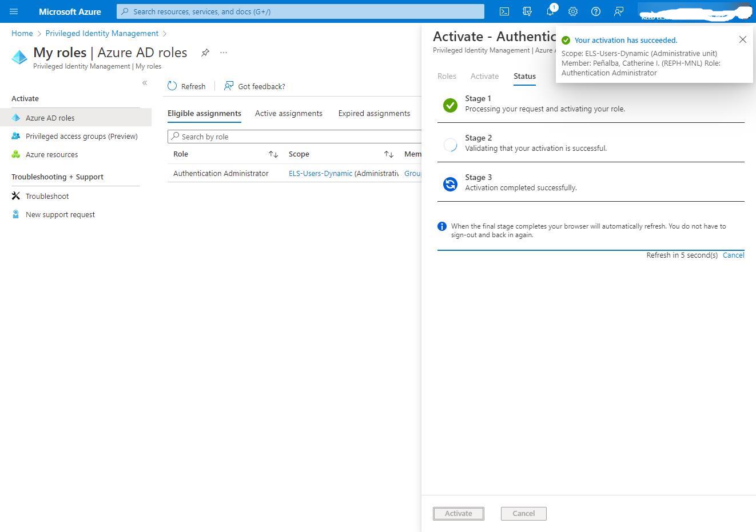Click the green success check in notification
This screenshot has height=532, width=756.
[x=566, y=40]
